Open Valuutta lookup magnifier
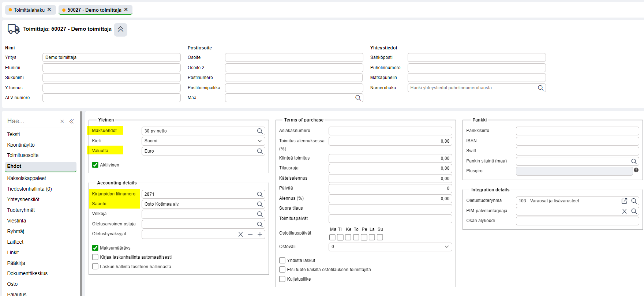This screenshot has width=644, height=296. [260, 151]
